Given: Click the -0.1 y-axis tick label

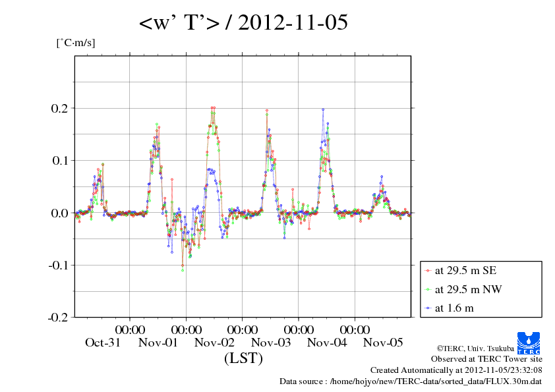Looking at the screenshot, I should [58, 265].
